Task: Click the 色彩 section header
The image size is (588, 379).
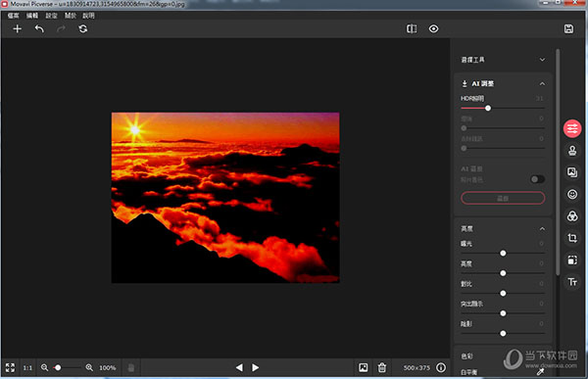Action: [467, 356]
